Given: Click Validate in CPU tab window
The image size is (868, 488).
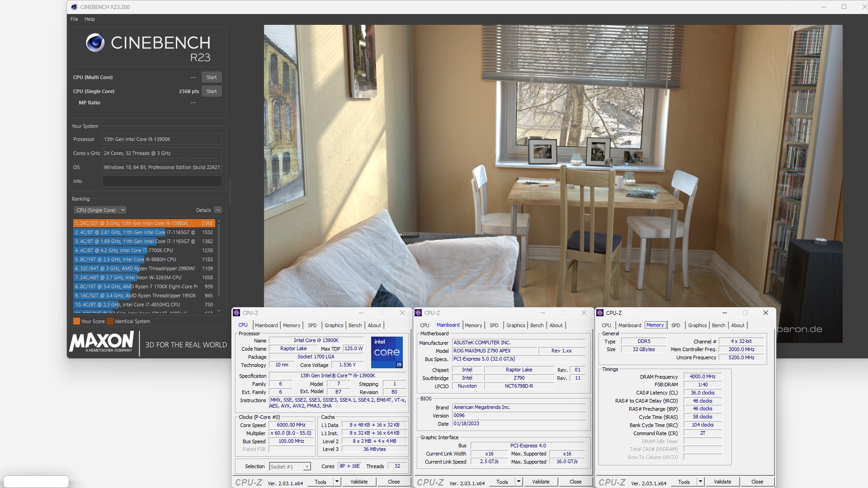Looking at the screenshot, I should pos(359,482).
